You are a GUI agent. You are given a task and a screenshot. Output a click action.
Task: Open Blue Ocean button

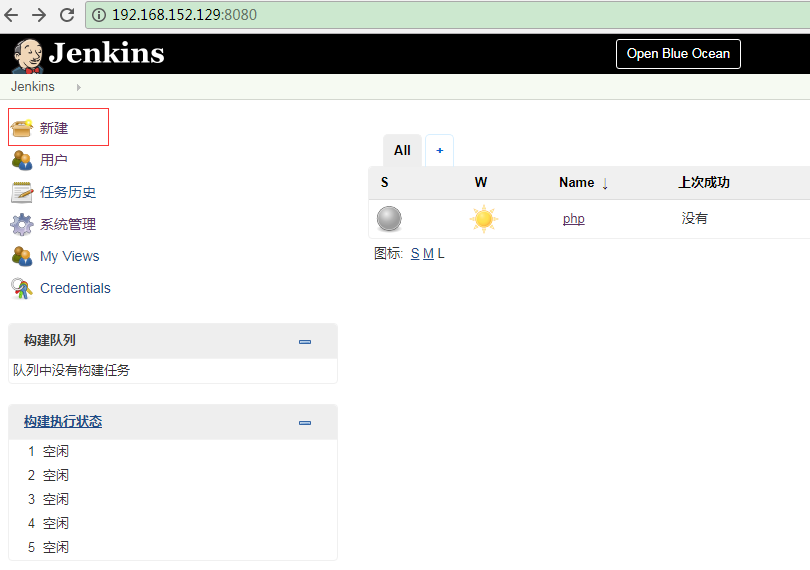click(678, 54)
